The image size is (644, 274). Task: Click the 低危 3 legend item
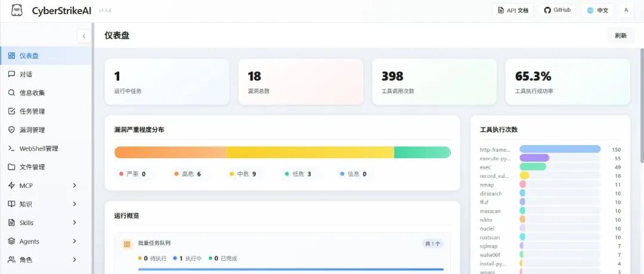[298, 174]
